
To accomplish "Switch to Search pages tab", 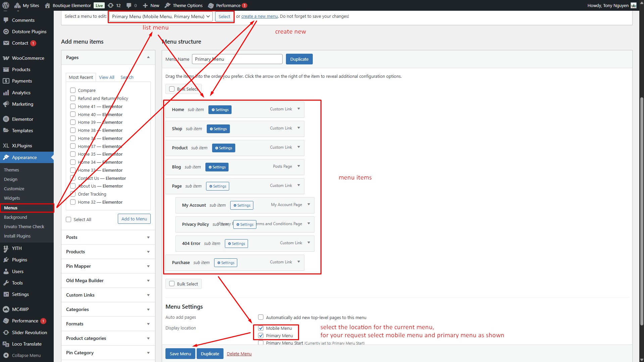I will point(127,77).
